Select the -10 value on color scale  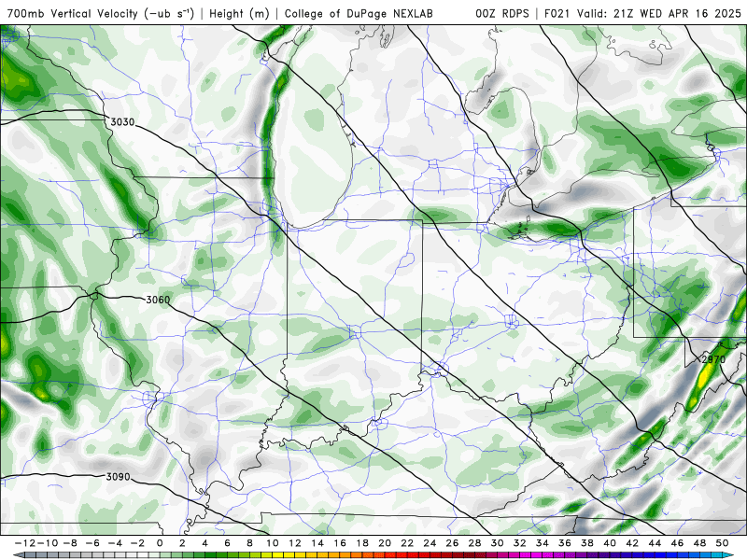(x=47, y=543)
